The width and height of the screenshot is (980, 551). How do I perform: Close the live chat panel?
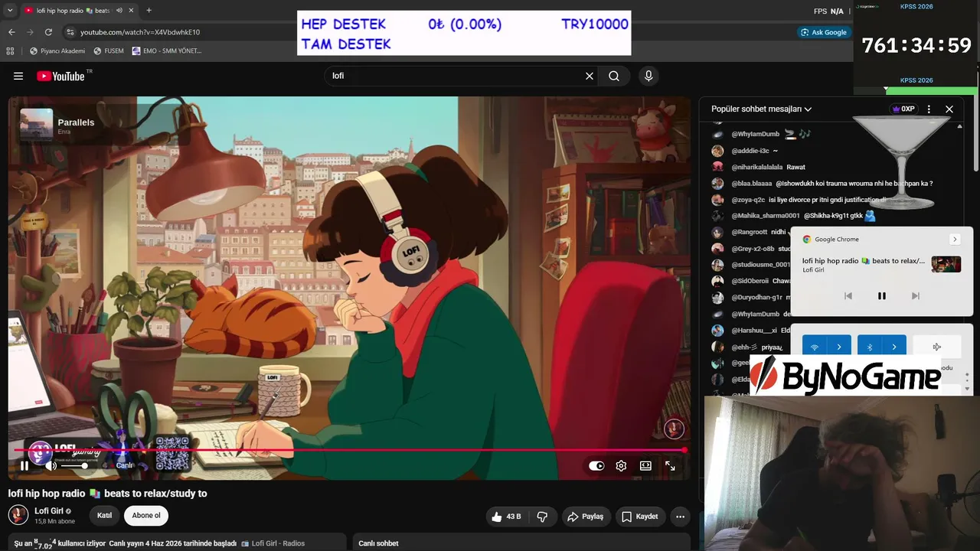pyautogui.click(x=949, y=109)
